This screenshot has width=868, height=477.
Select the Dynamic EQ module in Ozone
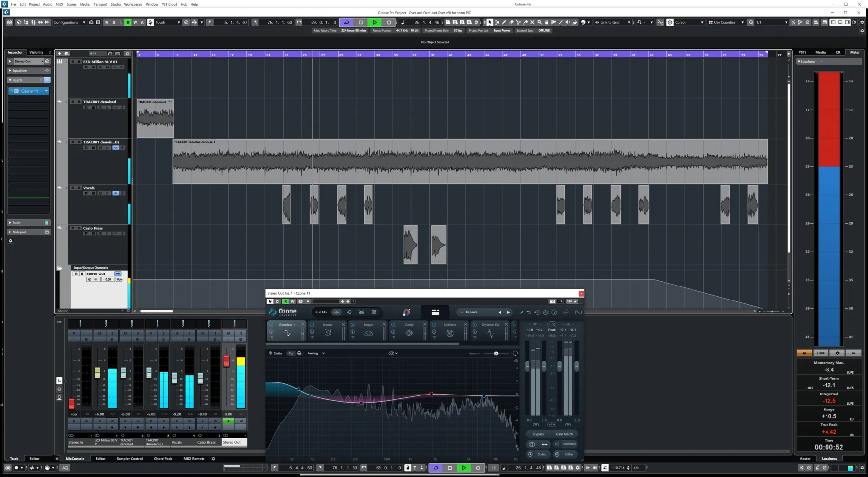click(490, 330)
